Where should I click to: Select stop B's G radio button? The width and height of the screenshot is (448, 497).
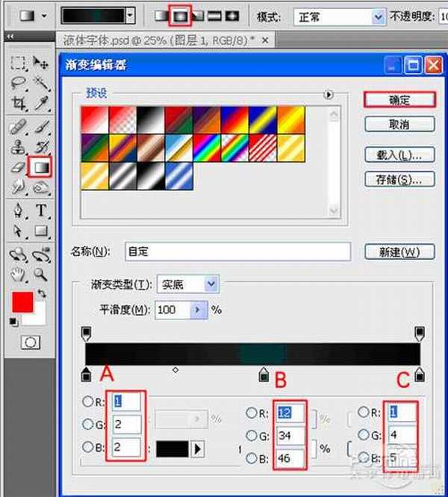click(252, 436)
